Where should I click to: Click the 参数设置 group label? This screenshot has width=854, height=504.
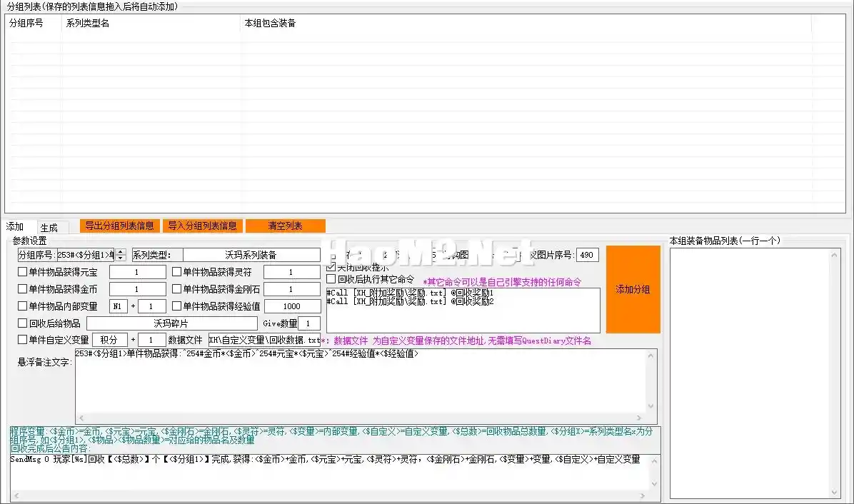coord(29,241)
